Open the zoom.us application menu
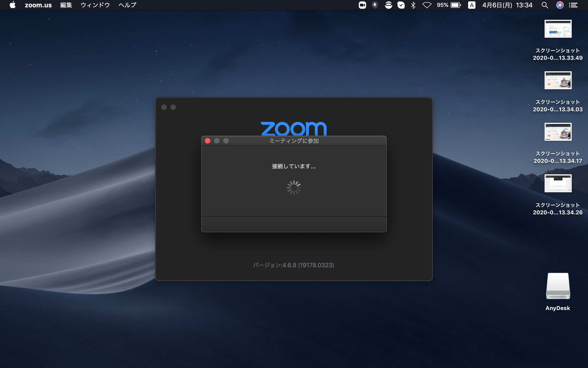 [38, 5]
